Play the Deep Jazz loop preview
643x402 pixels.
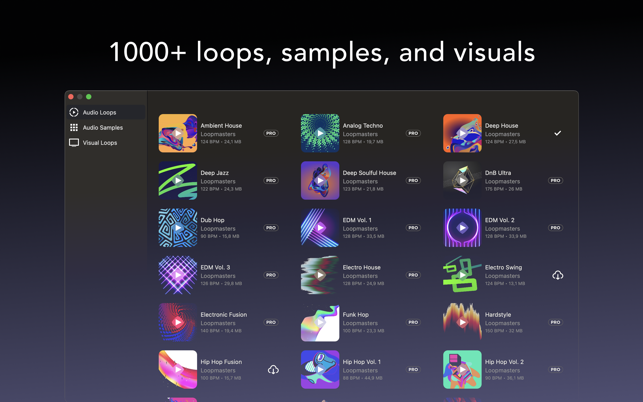pos(178,180)
